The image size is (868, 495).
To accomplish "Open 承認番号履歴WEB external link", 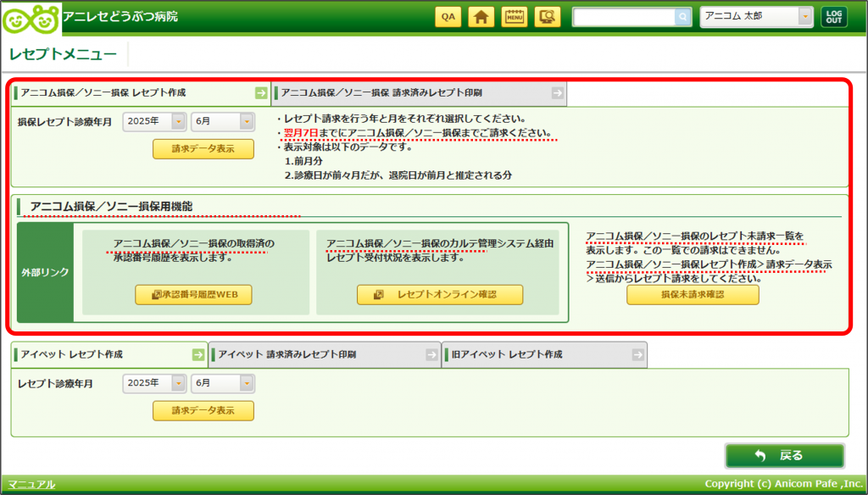I will 194,295.
